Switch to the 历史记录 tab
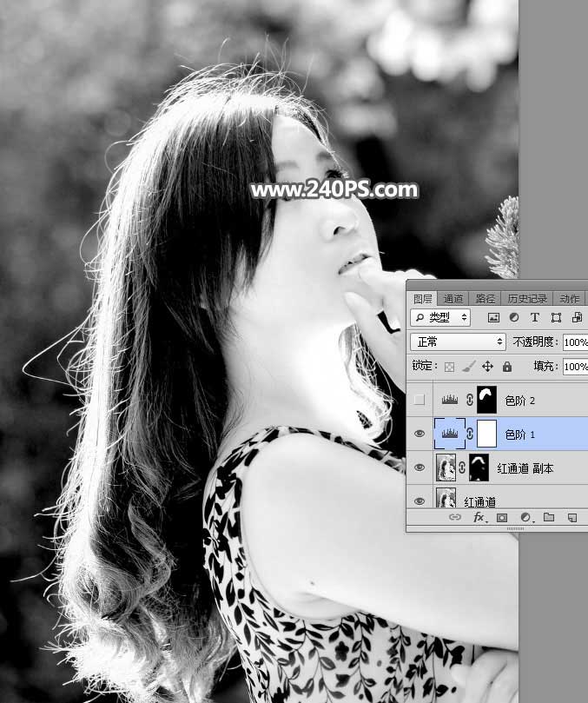 pyautogui.click(x=527, y=299)
